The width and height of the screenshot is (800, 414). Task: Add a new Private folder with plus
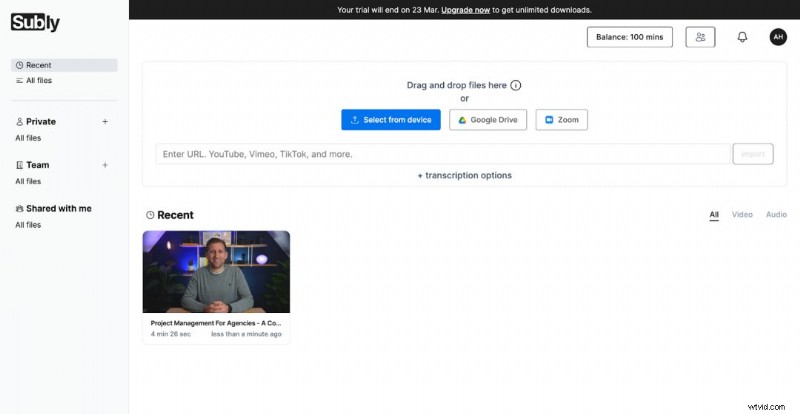click(105, 121)
